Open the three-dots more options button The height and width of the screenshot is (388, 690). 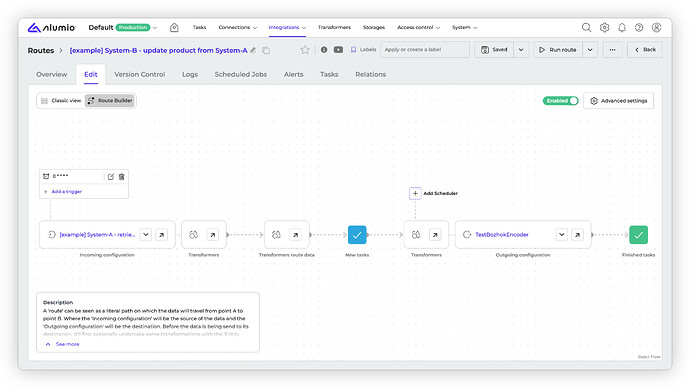pyautogui.click(x=612, y=50)
